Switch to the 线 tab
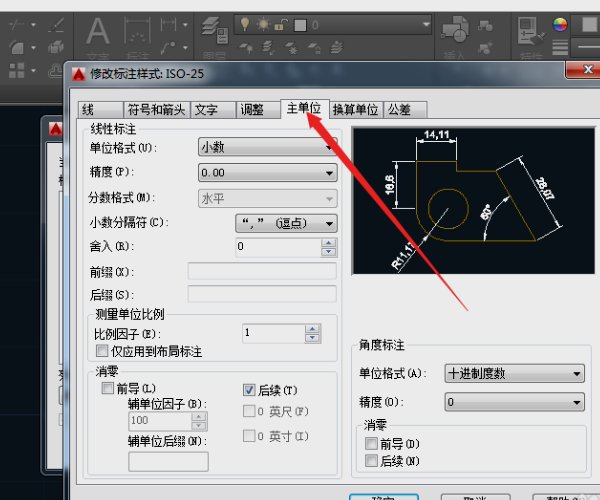Image resolution: width=600 pixels, height=500 pixels. (x=100, y=110)
